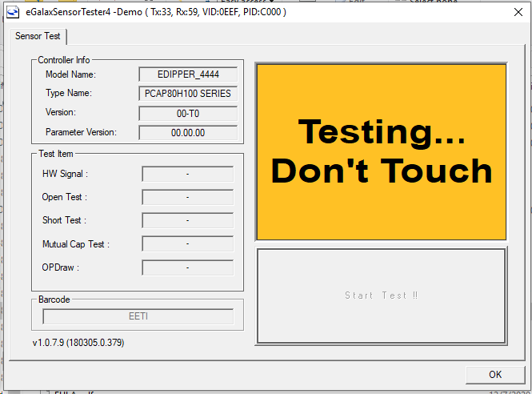532x394 pixels.
Task: Click the Testing... Don't Touch status panel
Action: pyautogui.click(x=381, y=152)
